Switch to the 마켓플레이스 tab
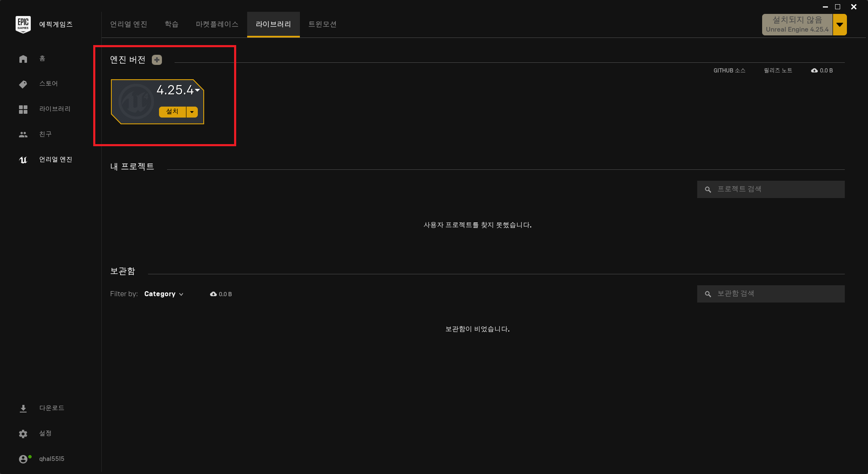Image resolution: width=868 pixels, height=474 pixels. [217, 24]
